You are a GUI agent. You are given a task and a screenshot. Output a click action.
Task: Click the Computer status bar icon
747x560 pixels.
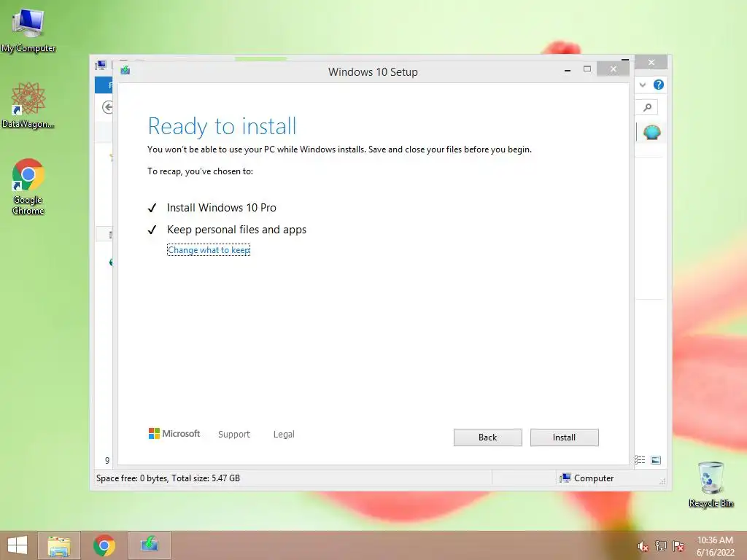(x=565, y=478)
